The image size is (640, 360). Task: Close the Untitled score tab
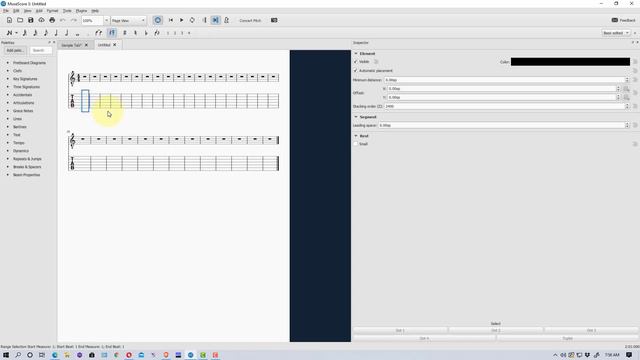coord(115,45)
